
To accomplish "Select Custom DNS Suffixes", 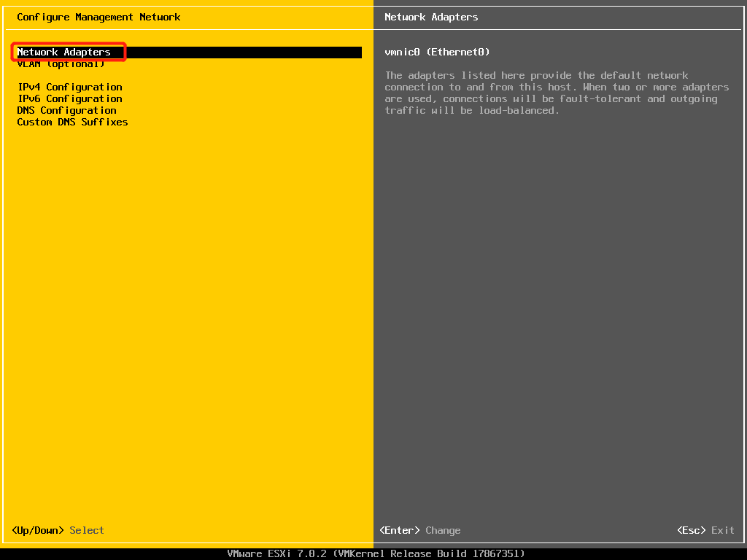I will [72, 122].
